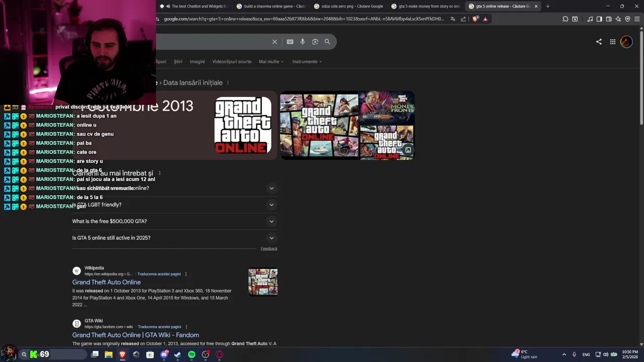Share search results via share icon
644x362 pixels.
click(599, 42)
